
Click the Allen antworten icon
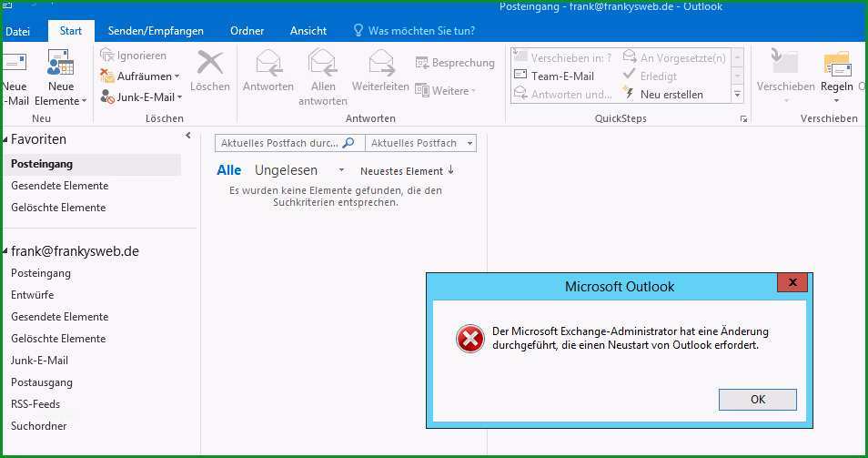click(323, 62)
